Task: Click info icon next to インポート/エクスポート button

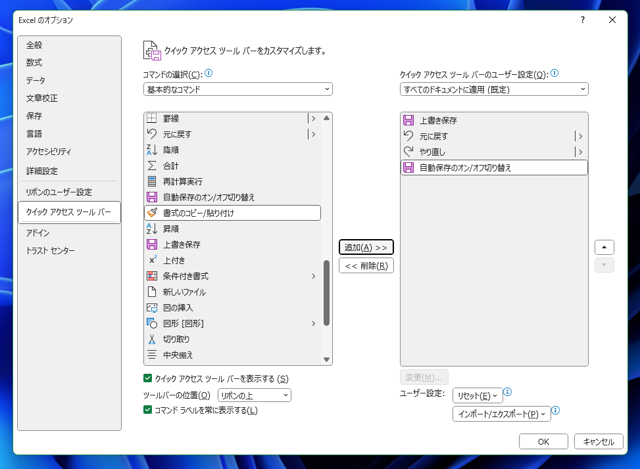Action: [x=556, y=411]
